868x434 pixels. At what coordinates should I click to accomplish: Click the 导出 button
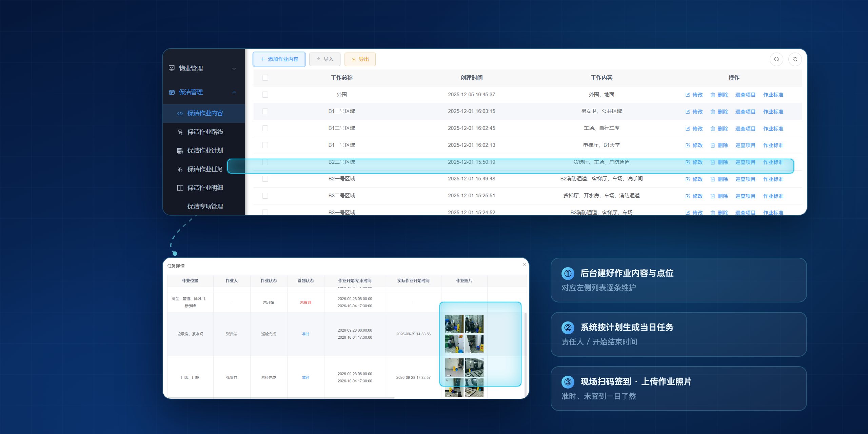click(360, 59)
